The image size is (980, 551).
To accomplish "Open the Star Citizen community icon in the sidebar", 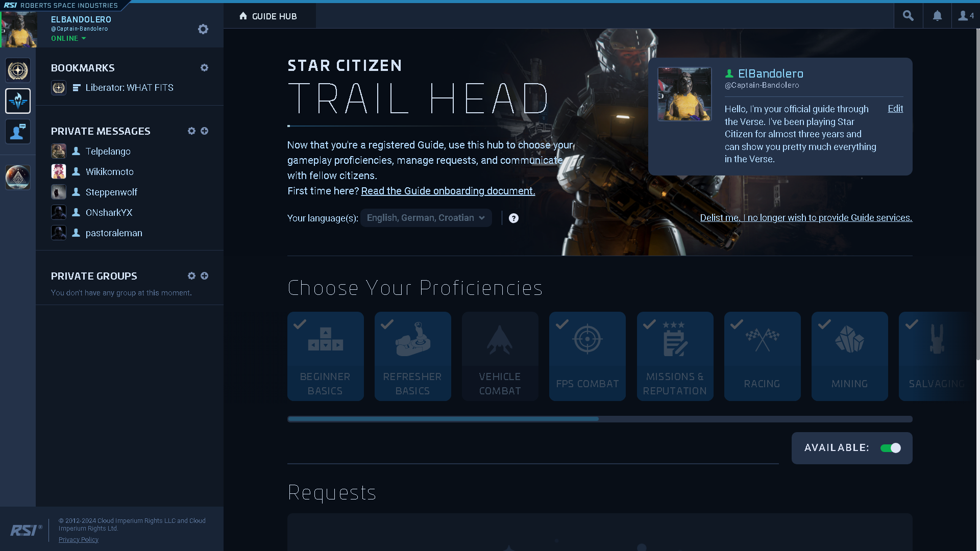I will coord(17,70).
